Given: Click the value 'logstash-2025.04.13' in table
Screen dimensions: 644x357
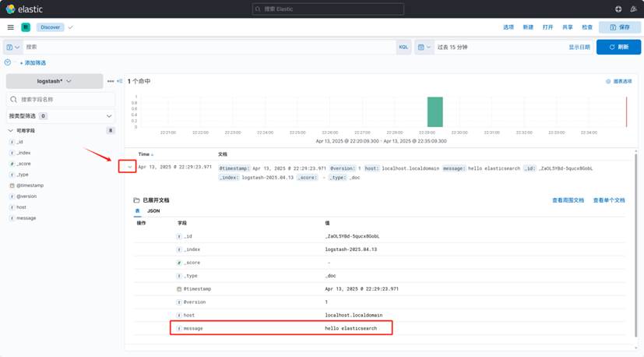Looking at the screenshot, I should (350, 249).
